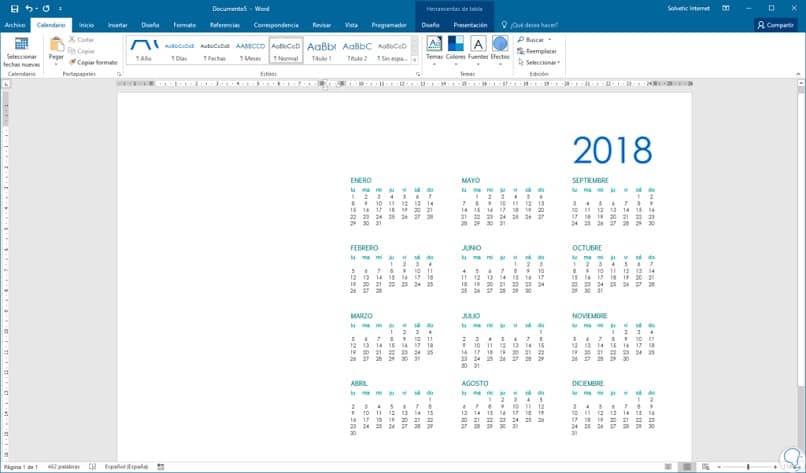Expand the Pegar options arrow

click(x=56, y=64)
